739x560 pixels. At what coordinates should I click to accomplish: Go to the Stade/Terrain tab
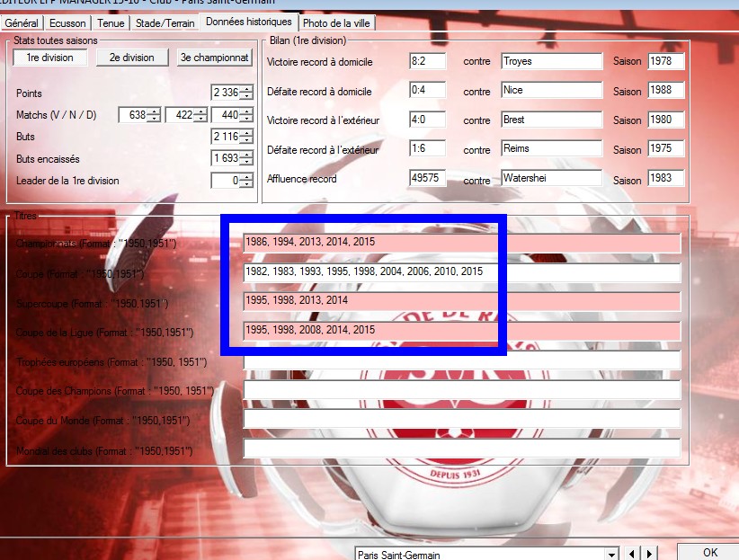[165, 23]
